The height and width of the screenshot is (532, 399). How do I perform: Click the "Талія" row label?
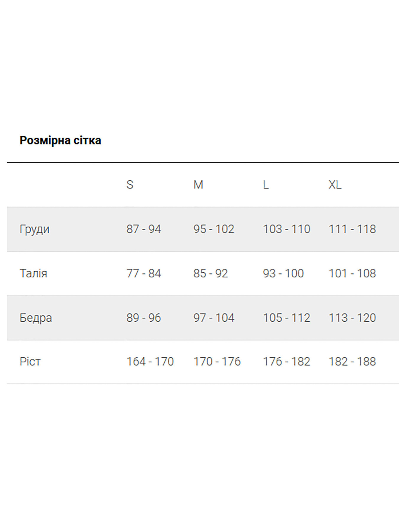(x=33, y=273)
